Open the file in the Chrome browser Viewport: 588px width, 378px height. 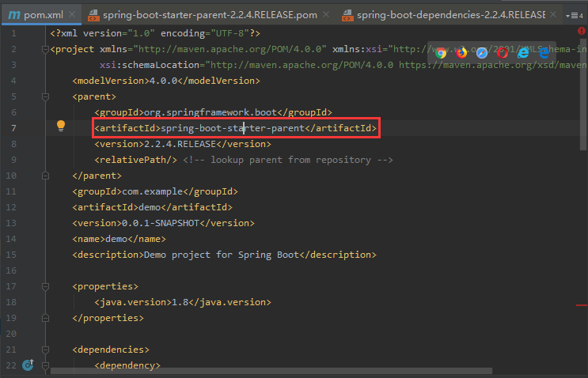coord(441,53)
